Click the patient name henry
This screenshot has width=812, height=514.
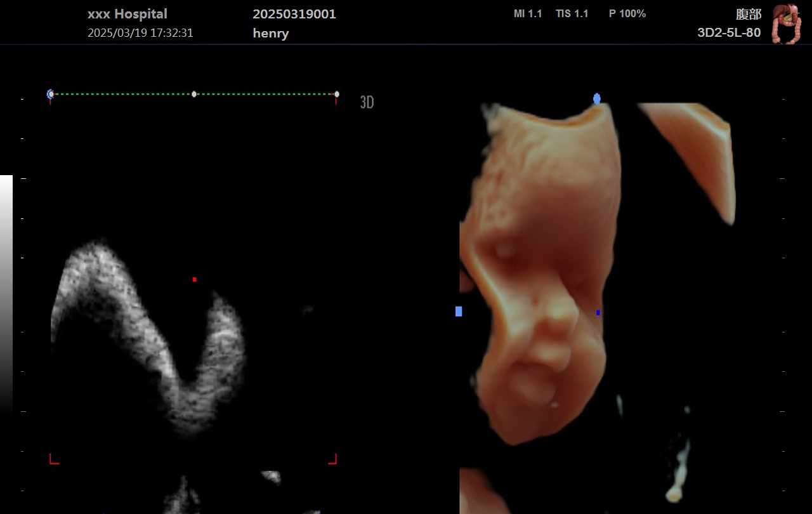pos(270,34)
